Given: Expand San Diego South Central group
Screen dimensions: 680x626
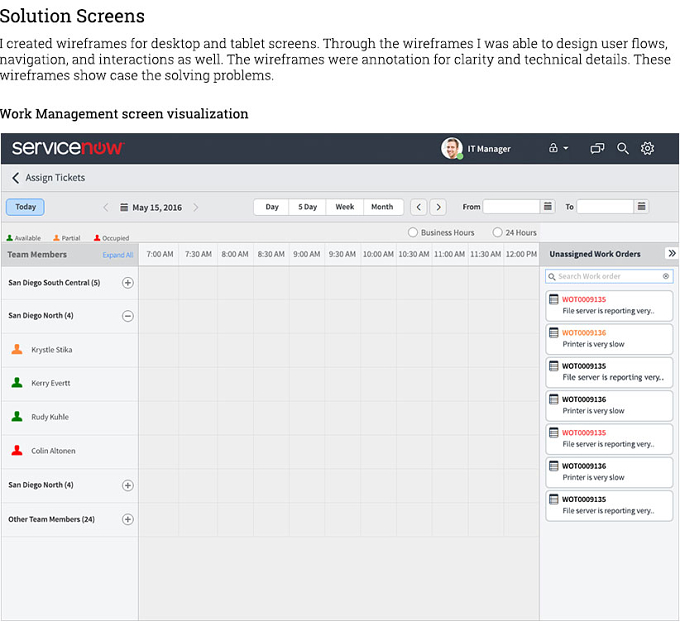Looking at the screenshot, I should [x=128, y=283].
